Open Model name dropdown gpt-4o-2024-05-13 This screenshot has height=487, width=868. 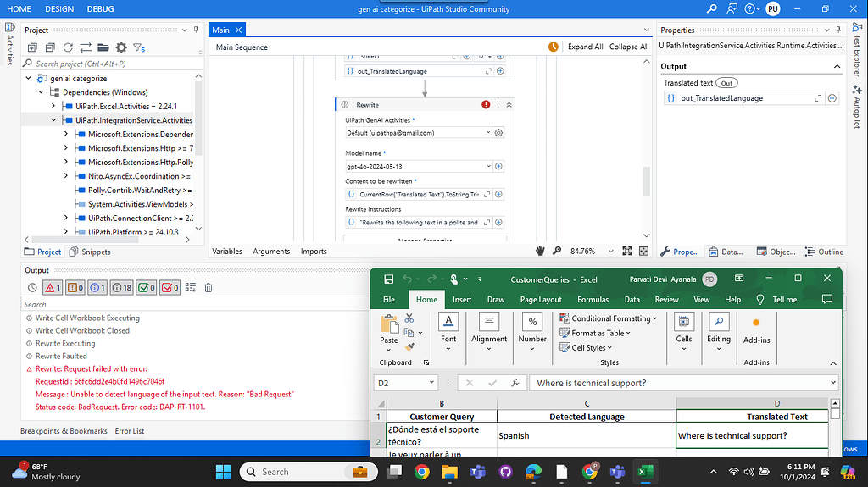(x=488, y=167)
